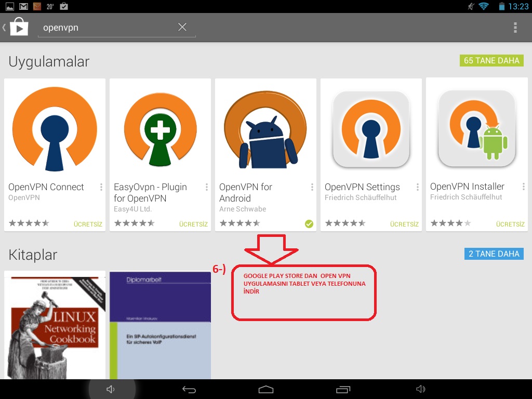532x399 pixels.
Task: Open the Diplomarbeit book cover
Action: coord(160,325)
